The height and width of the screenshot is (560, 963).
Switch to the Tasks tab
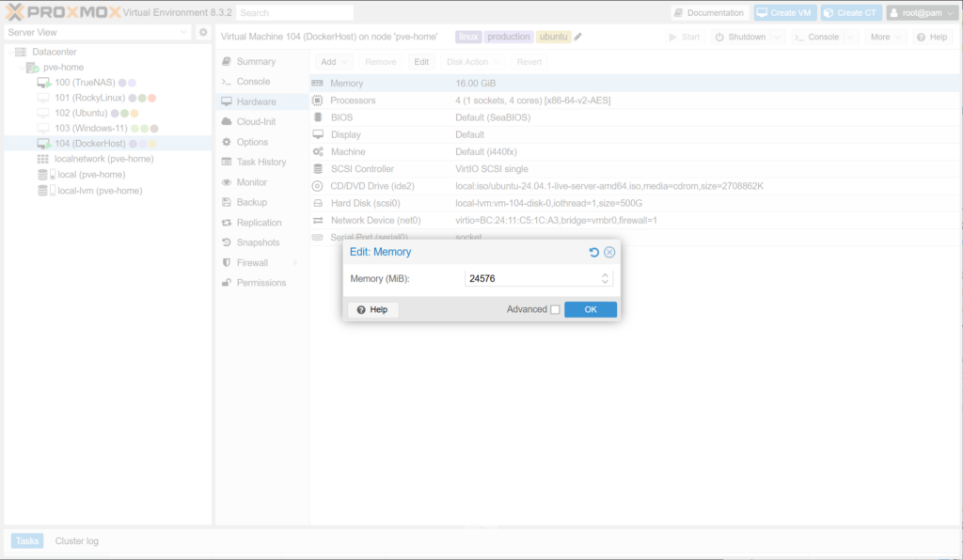[x=27, y=540]
